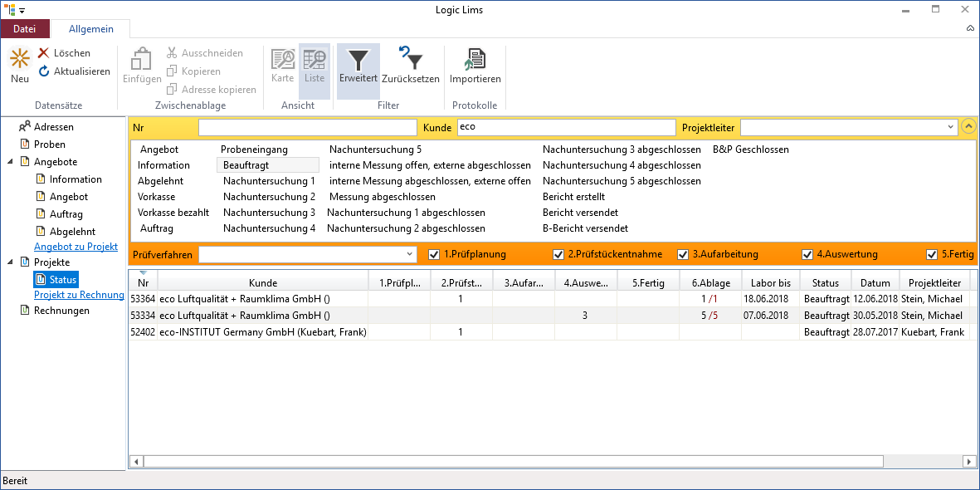
Task: Toggle the 4.Auswertung checkbox
Action: click(807, 254)
